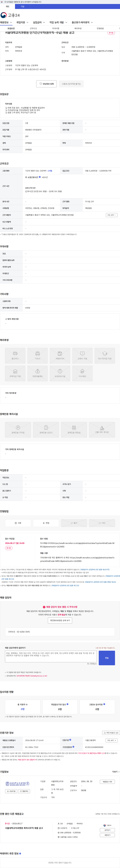
Task: Click the 차량유지비 welfare icon
Action: tap(60, 356)
